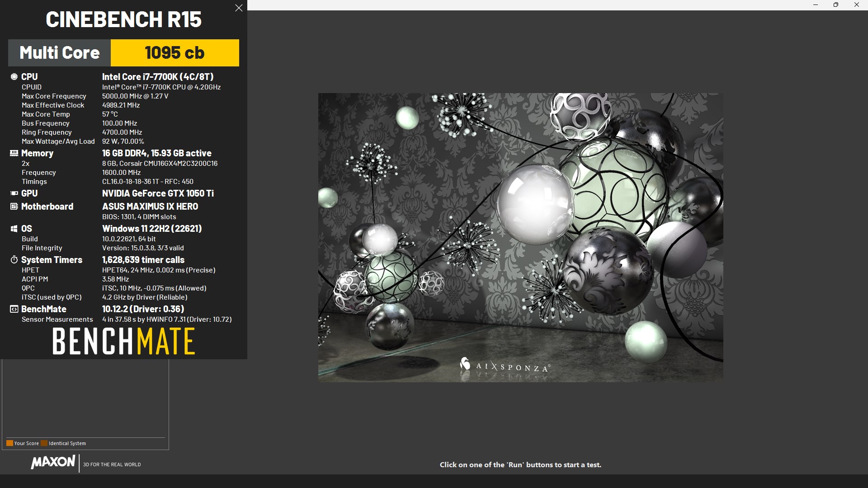Click the GPU card icon
868x488 pixels.
click(14, 193)
